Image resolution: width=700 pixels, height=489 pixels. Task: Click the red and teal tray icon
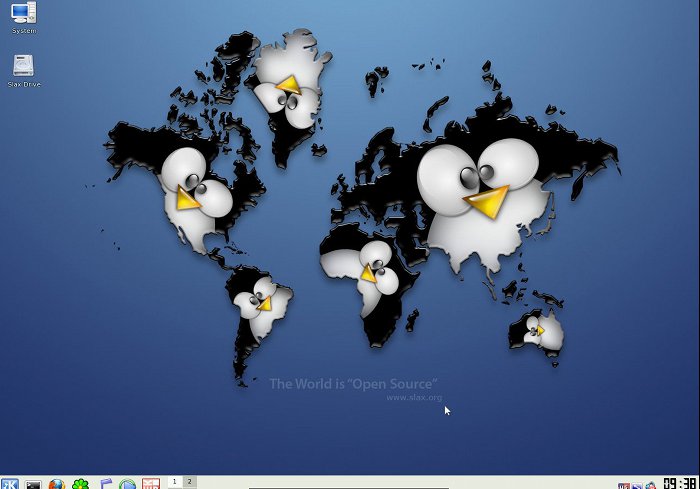pos(651,485)
